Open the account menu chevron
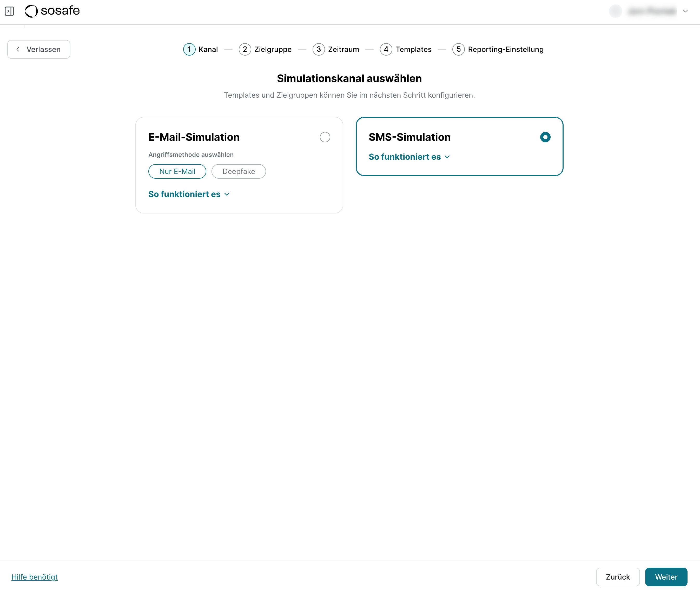The height and width of the screenshot is (591, 700). [686, 11]
